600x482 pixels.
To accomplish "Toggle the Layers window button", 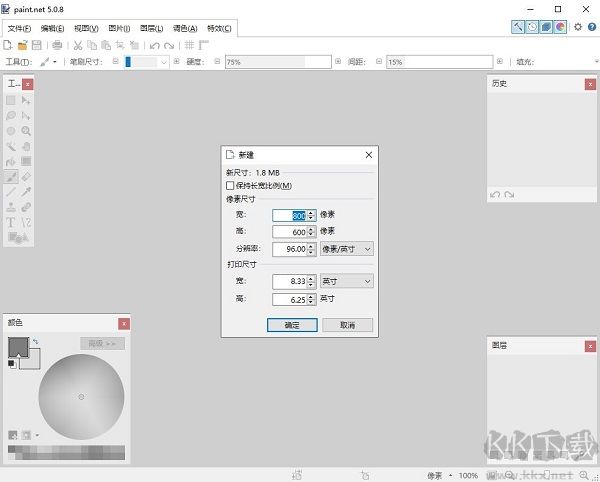I will pyautogui.click(x=546, y=27).
